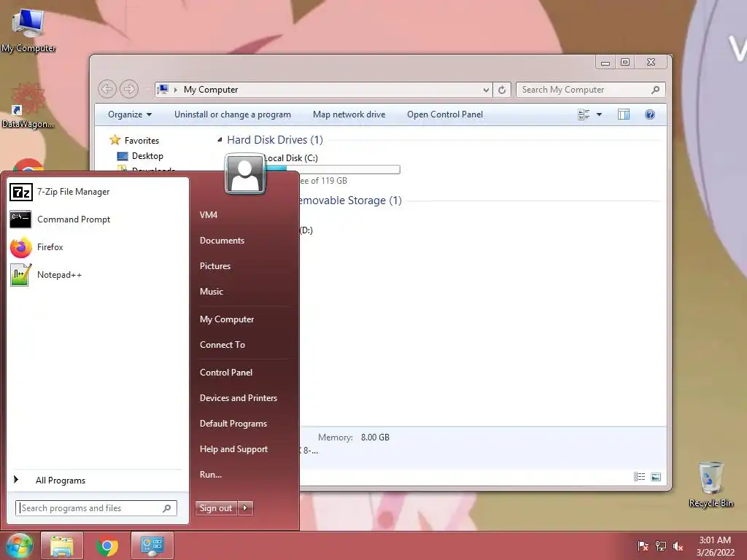Image resolution: width=747 pixels, height=560 pixels.
Task: Click the Start menu search magnifier
Action: (167, 508)
